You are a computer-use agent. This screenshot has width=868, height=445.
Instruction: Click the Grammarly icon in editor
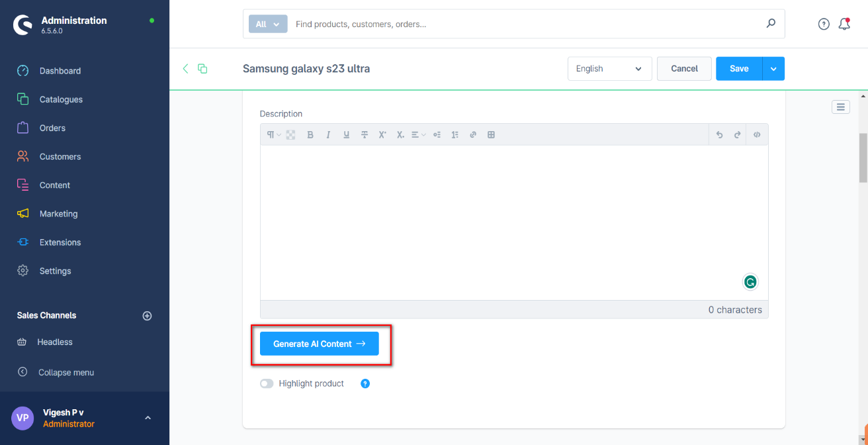[x=750, y=282]
